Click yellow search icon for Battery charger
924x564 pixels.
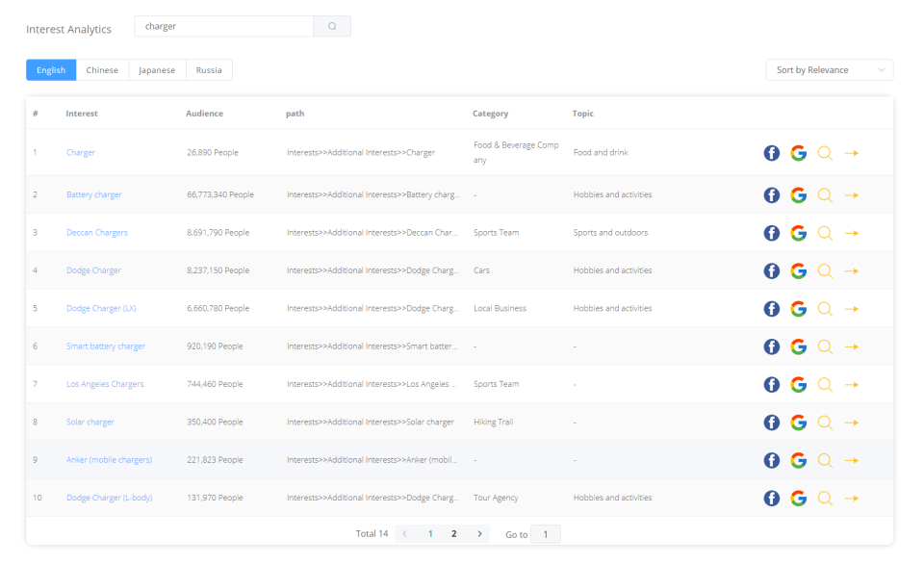point(825,195)
